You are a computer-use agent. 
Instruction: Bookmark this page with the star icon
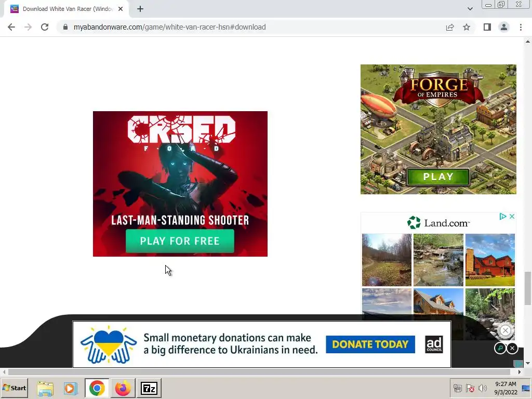pos(467,27)
